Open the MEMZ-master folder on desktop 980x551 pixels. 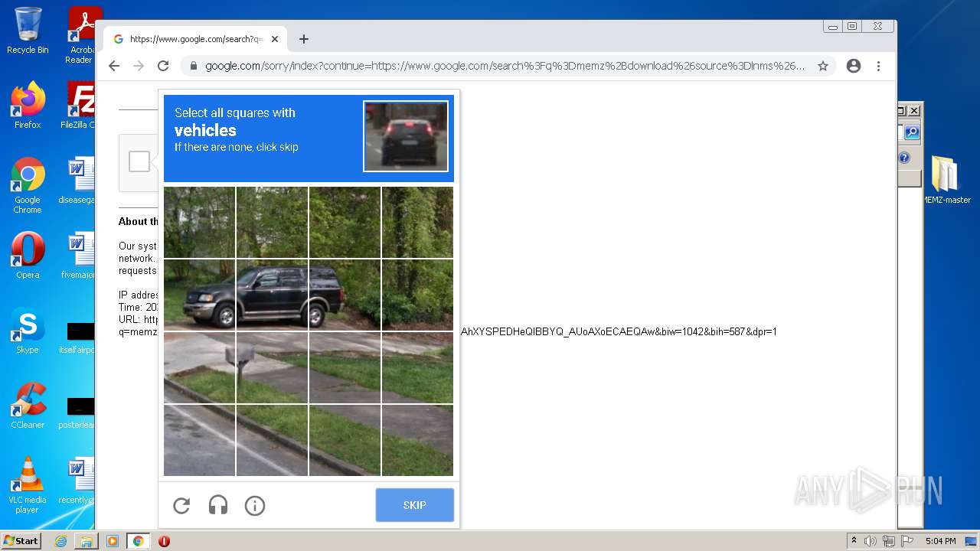tap(945, 181)
